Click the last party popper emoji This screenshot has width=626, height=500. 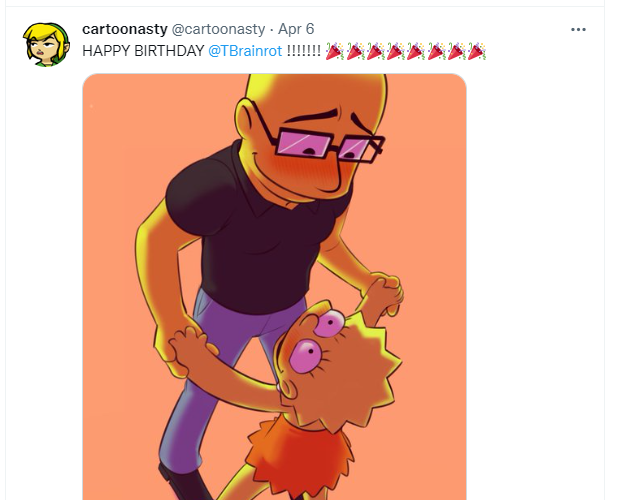tap(476, 51)
